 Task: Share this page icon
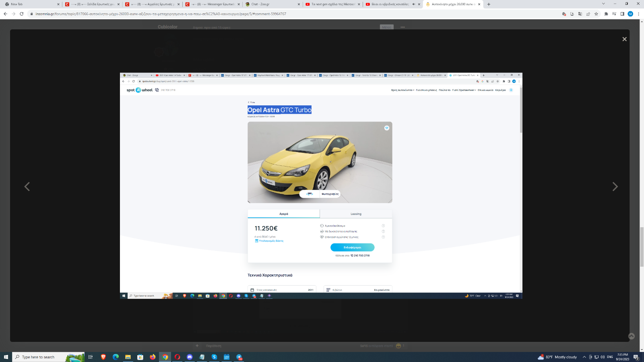pyautogui.click(x=588, y=14)
